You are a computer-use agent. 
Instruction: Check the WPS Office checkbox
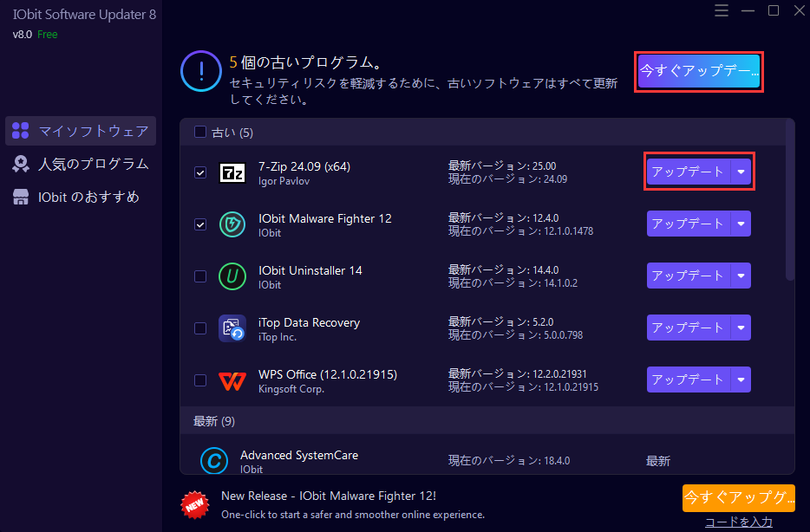point(200,380)
